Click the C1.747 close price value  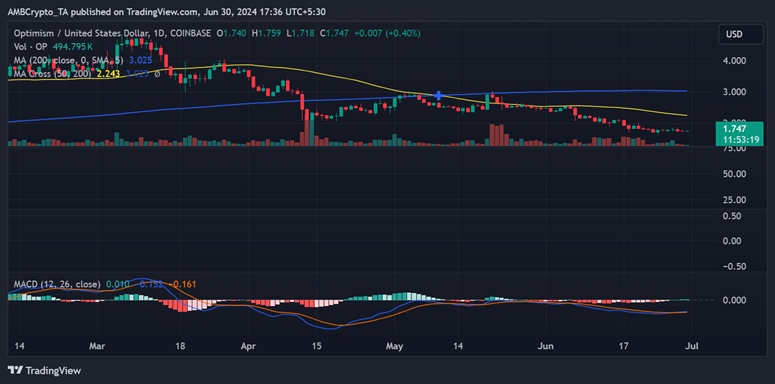coord(334,33)
